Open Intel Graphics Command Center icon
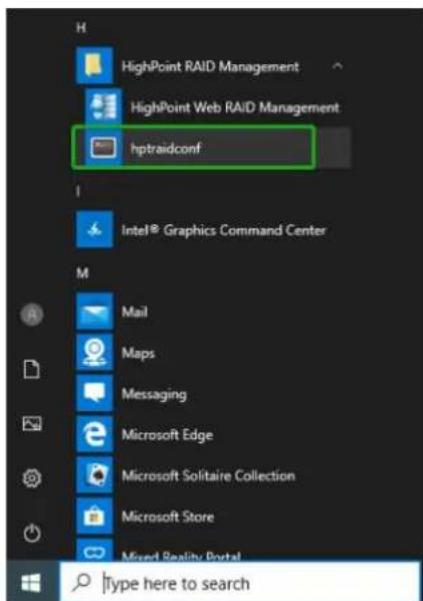This screenshot has height=601, width=423. 95,229
